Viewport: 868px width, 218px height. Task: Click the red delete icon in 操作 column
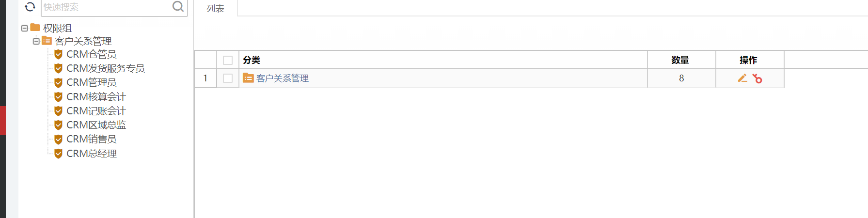tap(758, 78)
